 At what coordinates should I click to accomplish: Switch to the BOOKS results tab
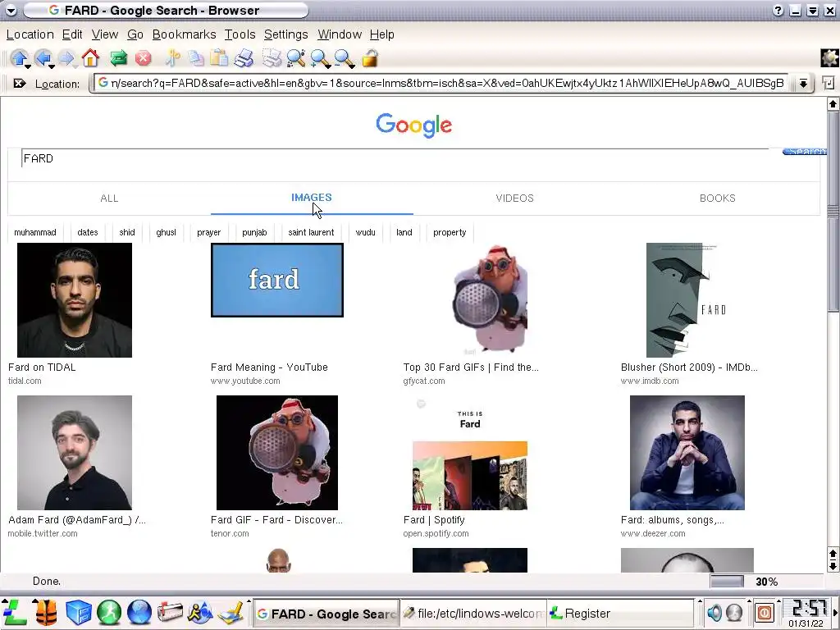pos(717,199)
